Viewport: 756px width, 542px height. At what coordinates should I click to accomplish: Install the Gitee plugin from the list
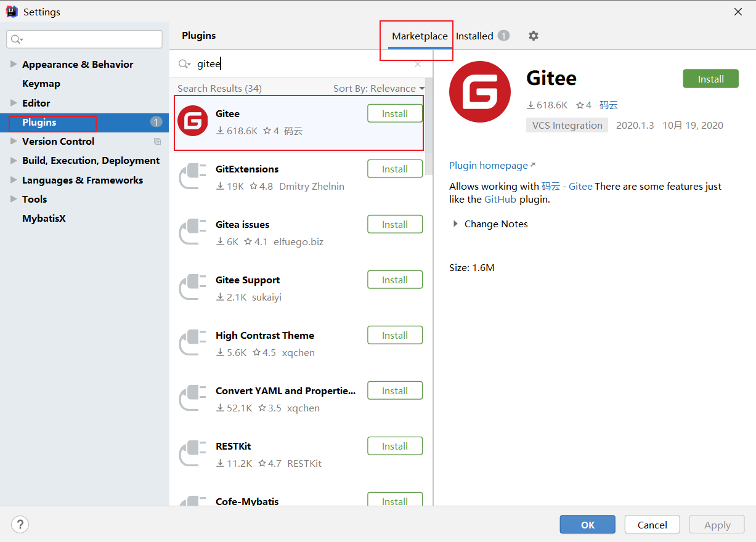tap(395, 113)
